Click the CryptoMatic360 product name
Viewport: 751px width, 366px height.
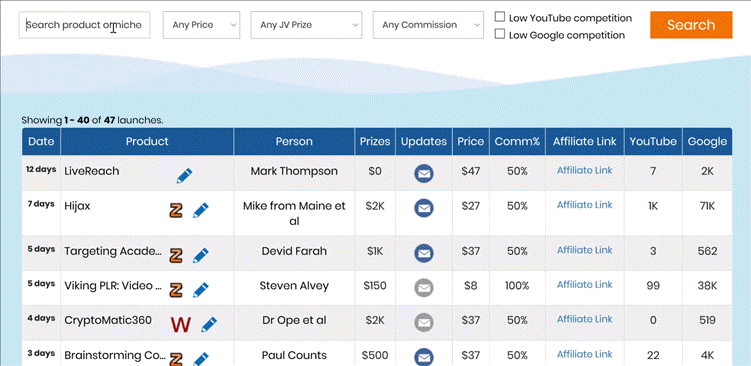[x=108, y=320]
